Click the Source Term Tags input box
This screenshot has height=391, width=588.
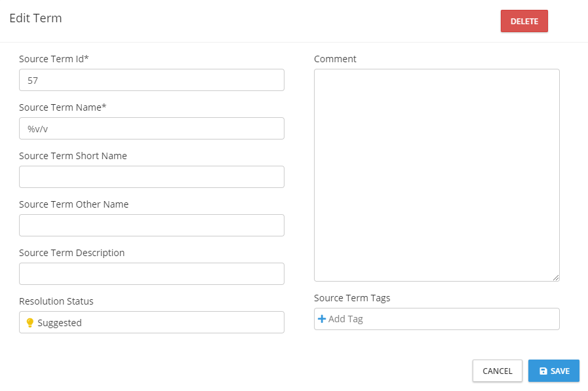[x=446, y=319]
